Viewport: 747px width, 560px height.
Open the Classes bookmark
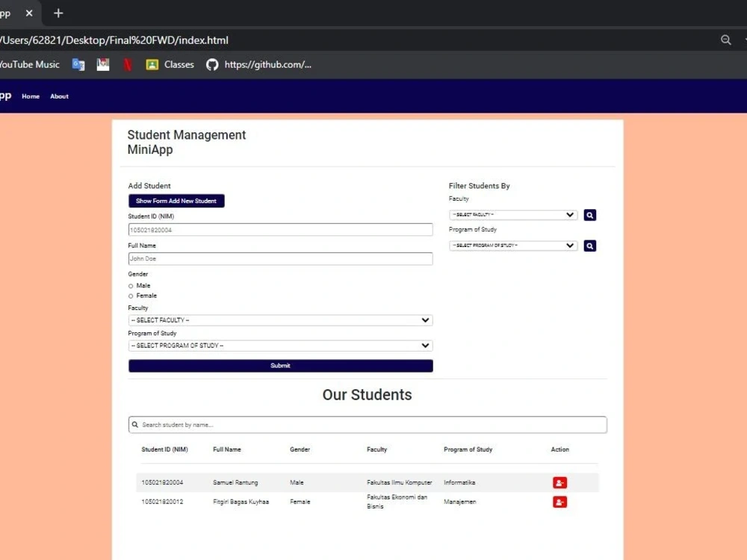coord(170,65)
